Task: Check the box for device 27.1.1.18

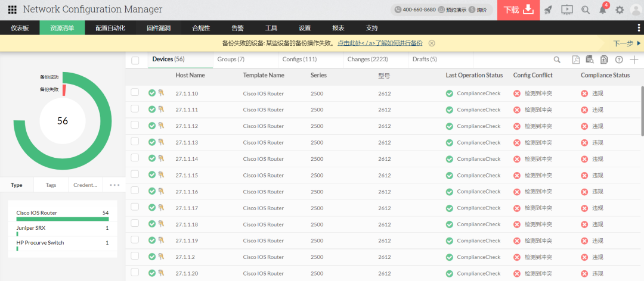Action: tap(135, 223)
